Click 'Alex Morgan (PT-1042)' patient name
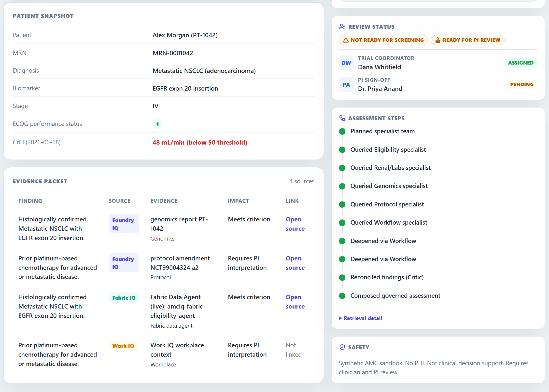This screenshot has width=549, height=392. [185, 35]
